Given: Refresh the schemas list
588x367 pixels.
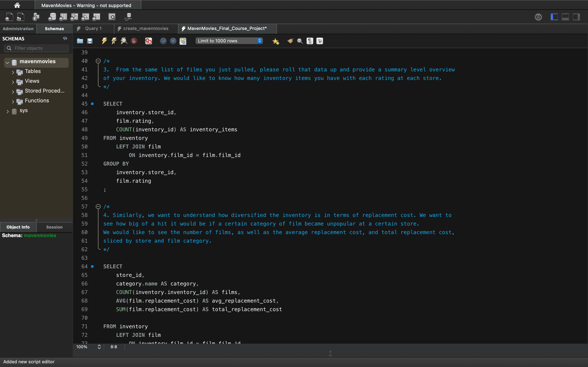Looking at the screenshot, I should [65, 38].
